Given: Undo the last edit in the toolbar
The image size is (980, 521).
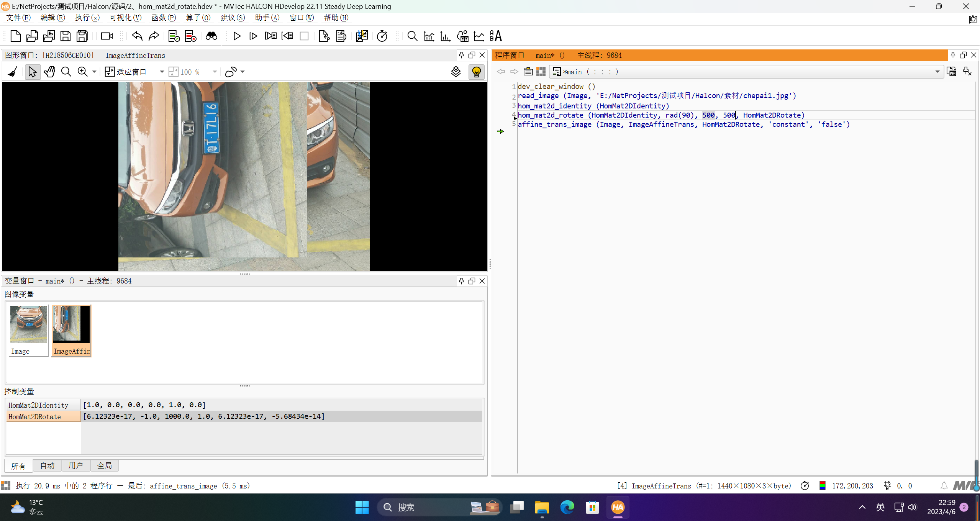Looking at the screenshot, I should [x=136, y=36].
